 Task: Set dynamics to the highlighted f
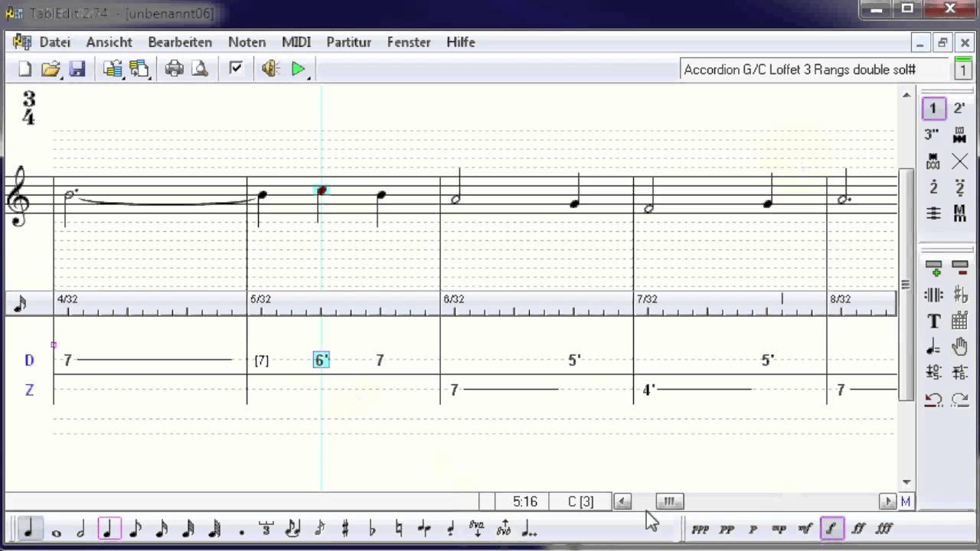(831, 529)
